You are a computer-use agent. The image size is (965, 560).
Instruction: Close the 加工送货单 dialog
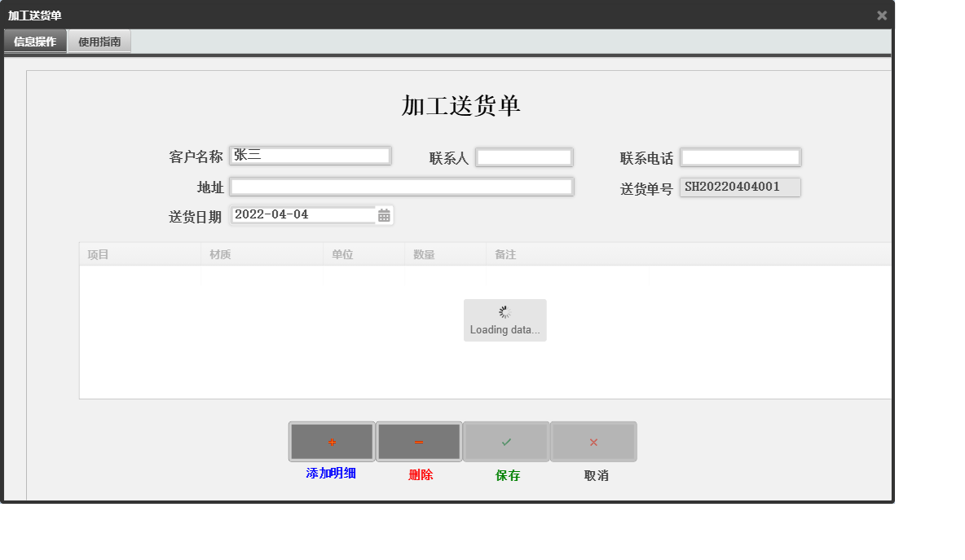coord(881,15)
